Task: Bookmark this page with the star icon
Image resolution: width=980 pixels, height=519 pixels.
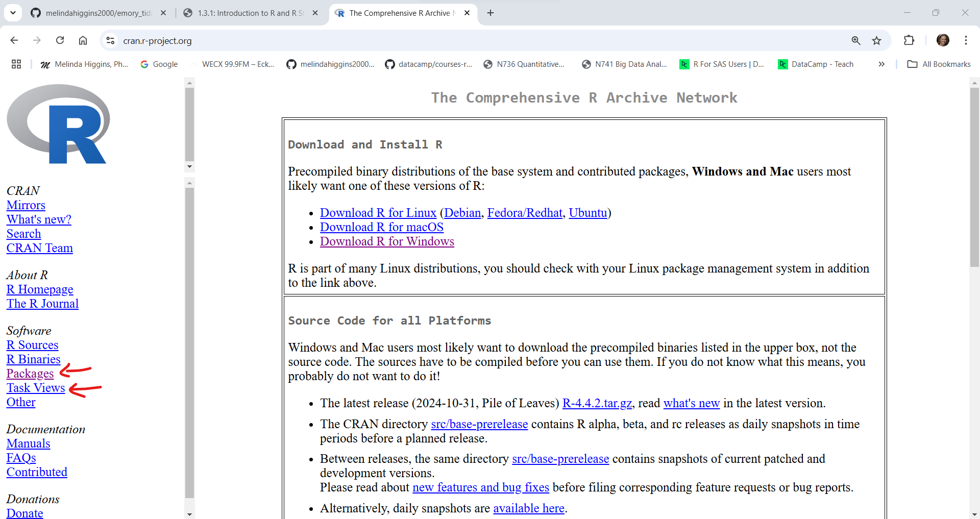Action: 876,40
